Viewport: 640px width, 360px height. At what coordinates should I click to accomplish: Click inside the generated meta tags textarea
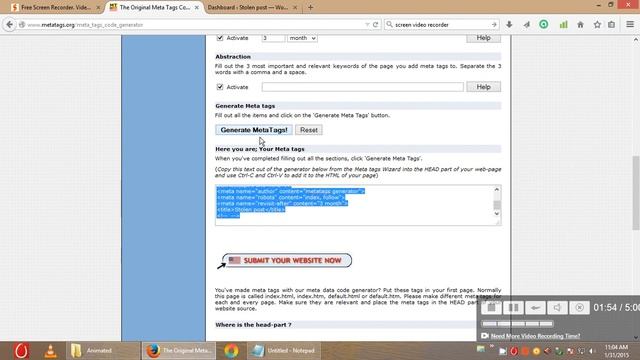[355, 205]
